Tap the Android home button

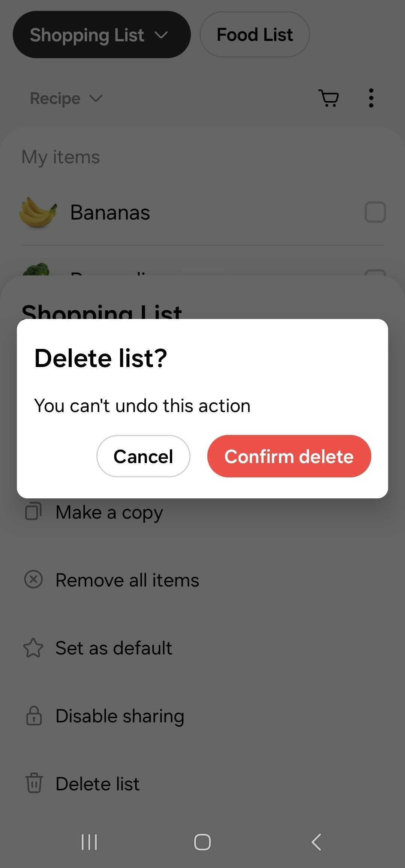202,842
